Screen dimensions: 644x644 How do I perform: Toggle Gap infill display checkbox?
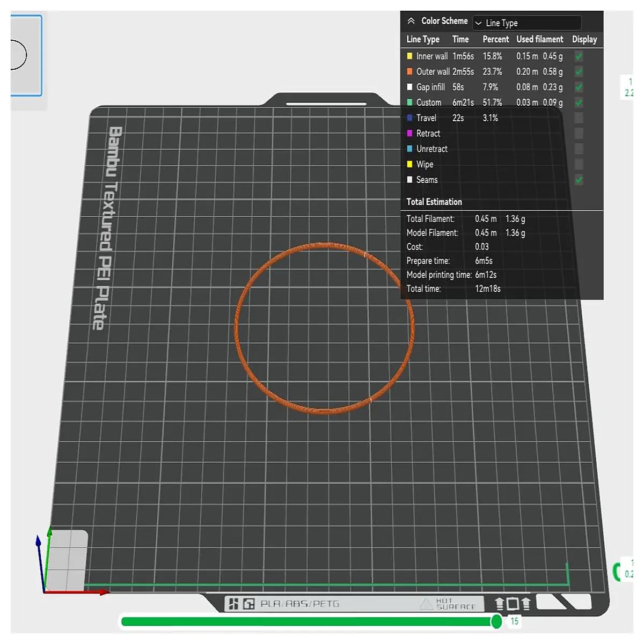(579, 87)
